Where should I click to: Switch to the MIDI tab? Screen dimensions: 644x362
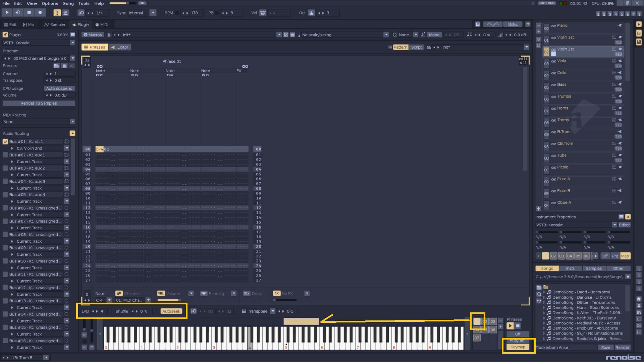click(x=102, y=24)
